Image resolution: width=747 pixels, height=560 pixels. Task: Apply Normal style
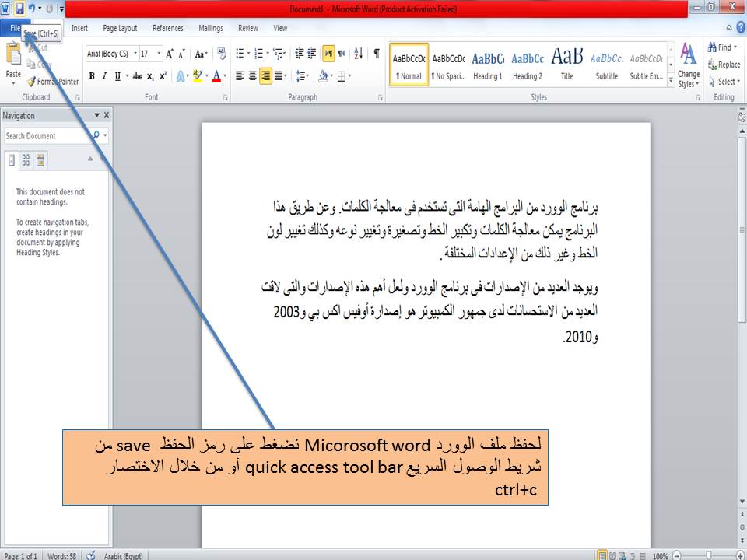point(409,65)
